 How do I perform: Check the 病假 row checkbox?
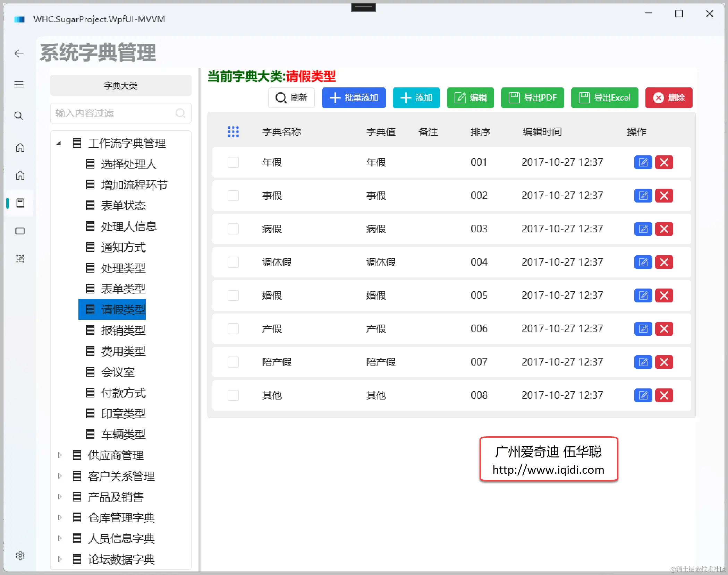pyautogui.click(x=233, y=229)
